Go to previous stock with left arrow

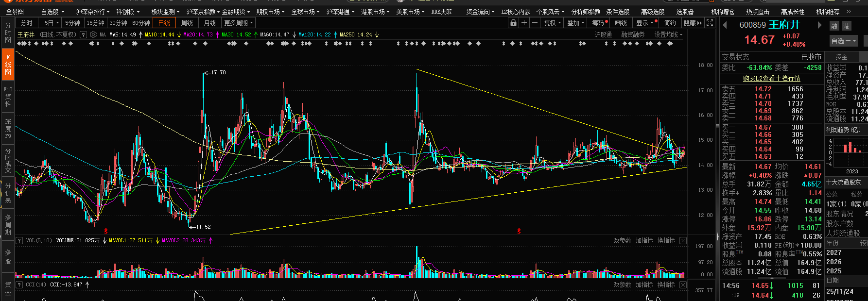[725, 25]
